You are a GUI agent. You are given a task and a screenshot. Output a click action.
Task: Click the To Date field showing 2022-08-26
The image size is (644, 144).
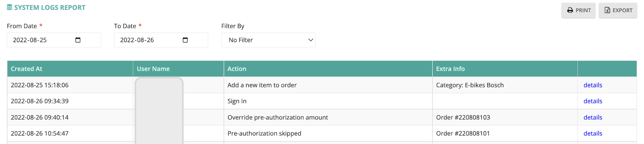161,40
